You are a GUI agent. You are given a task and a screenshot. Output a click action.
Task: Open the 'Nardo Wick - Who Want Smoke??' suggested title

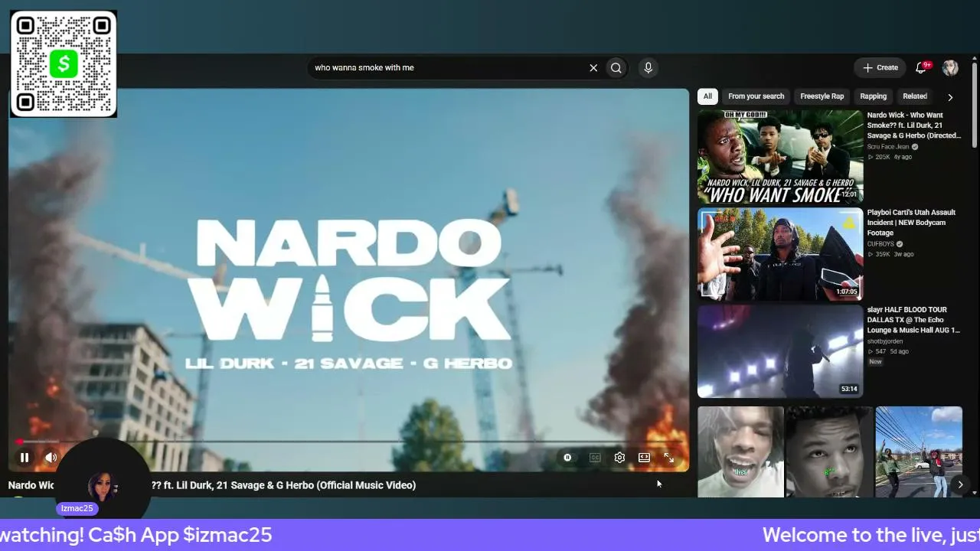913,126
